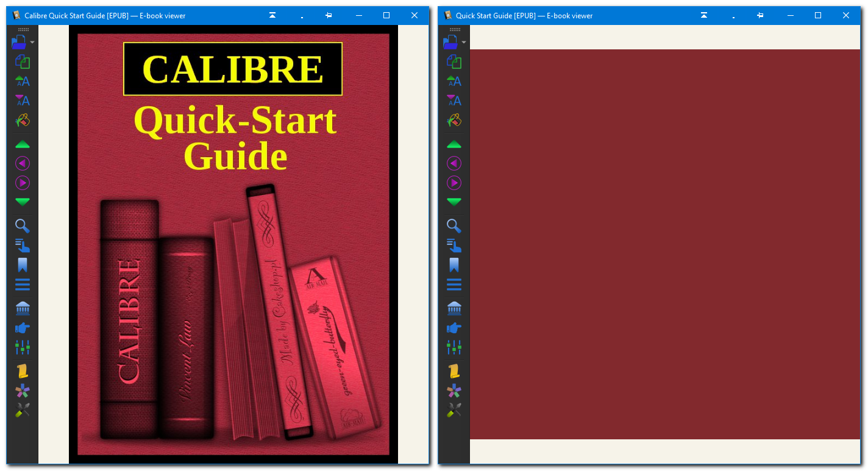This screenshot has width=868, height=471.
Task: Go to previous page in left viewer
Action: coord(23,144)
